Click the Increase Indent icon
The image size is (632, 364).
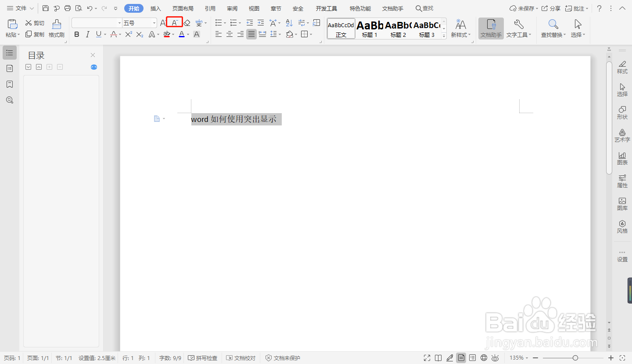[x=261, y=23]
